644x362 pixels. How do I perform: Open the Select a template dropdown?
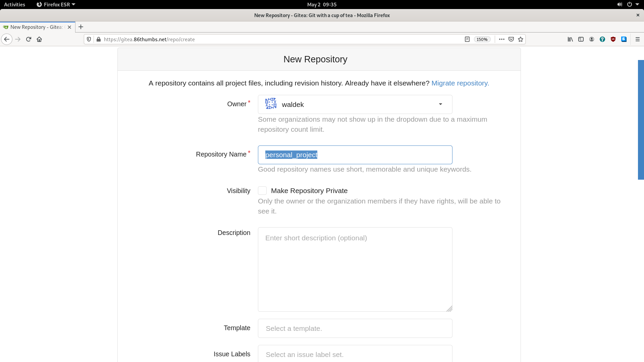(355, 328)
